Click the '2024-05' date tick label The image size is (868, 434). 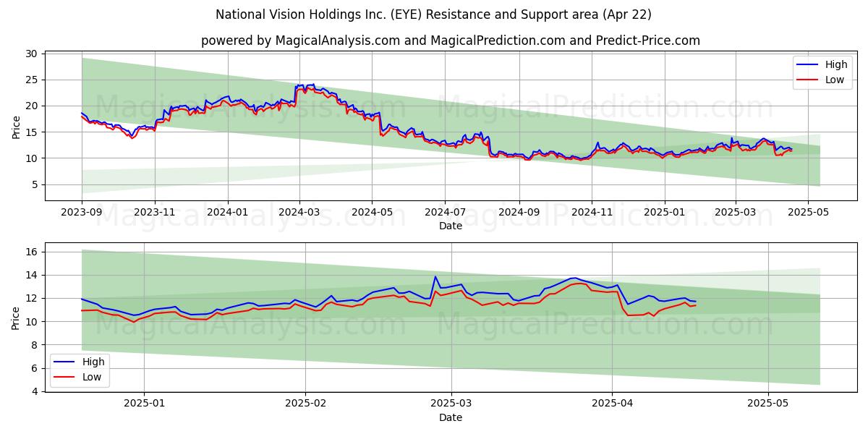click(373, 213)
